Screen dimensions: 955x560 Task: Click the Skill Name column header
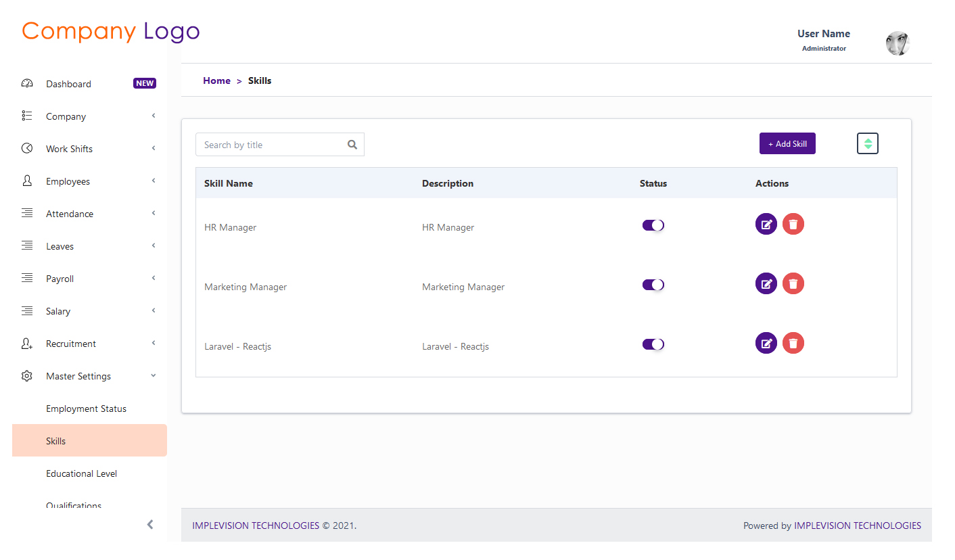coord(229,183)
